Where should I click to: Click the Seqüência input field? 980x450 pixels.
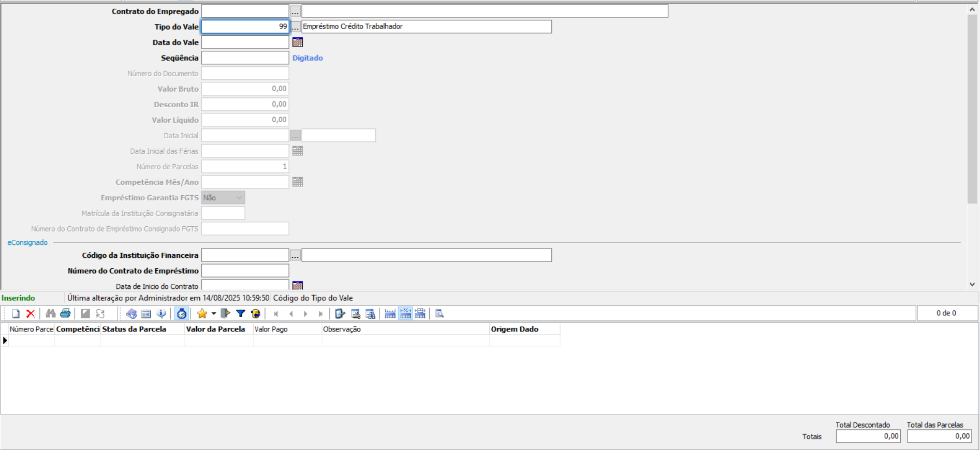245,58
